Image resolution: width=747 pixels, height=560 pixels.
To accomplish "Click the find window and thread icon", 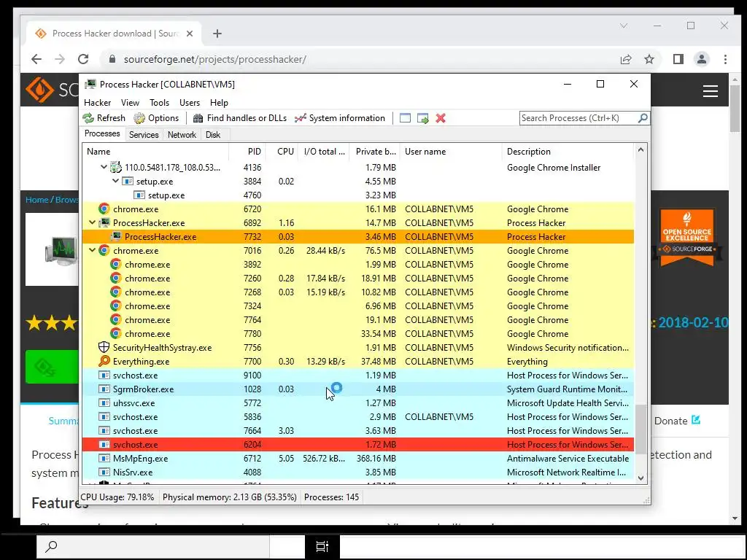I will click(422, 118).
